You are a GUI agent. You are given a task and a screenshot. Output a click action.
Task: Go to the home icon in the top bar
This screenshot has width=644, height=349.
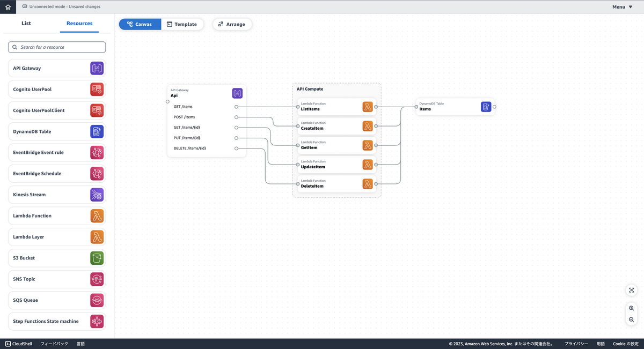pyautogui.click(x=8, y=7)
